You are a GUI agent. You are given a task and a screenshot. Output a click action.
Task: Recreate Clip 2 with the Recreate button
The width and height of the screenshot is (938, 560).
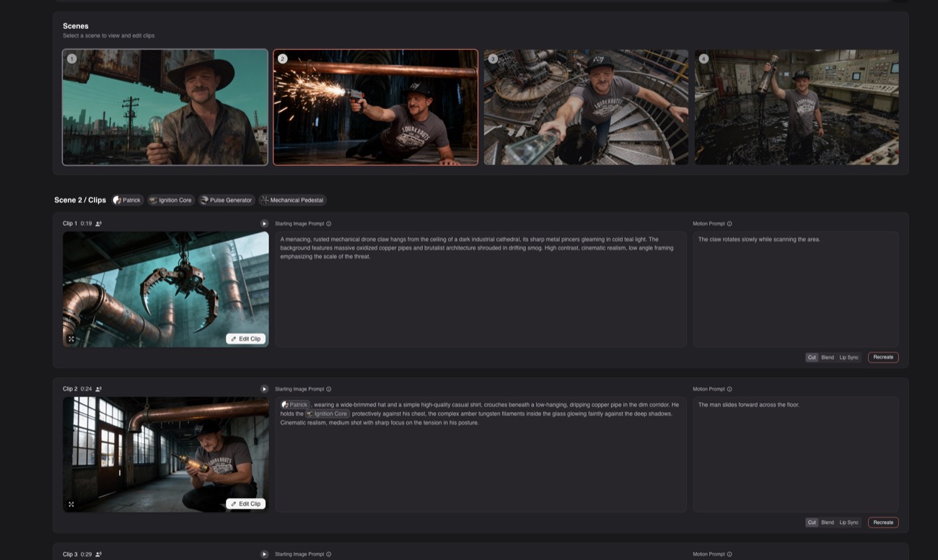(882, 522)
